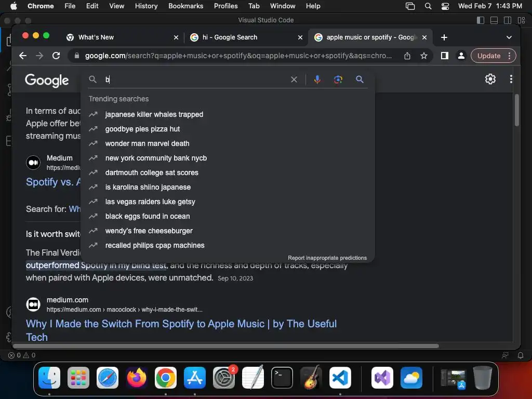Open the Chrome menu in menu bar

coord(41,6)
